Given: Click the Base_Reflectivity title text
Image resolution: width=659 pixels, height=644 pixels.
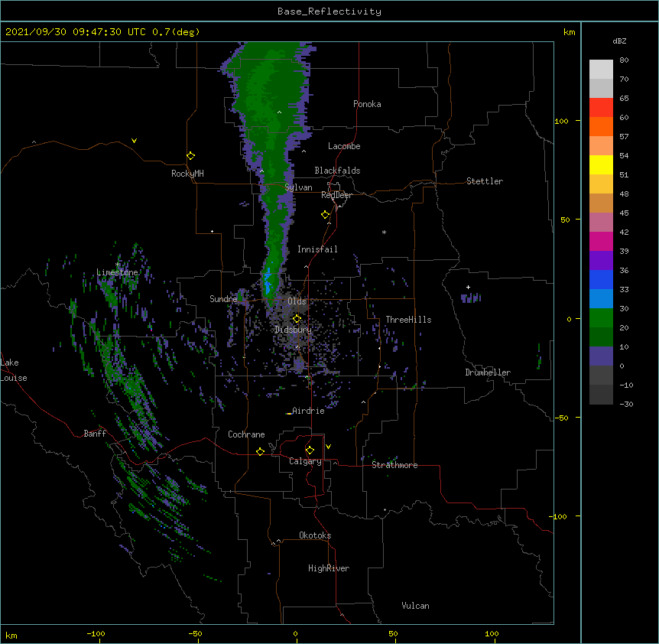Looking at the screenshot, I should pyautogui.click(x=329, y=11).
